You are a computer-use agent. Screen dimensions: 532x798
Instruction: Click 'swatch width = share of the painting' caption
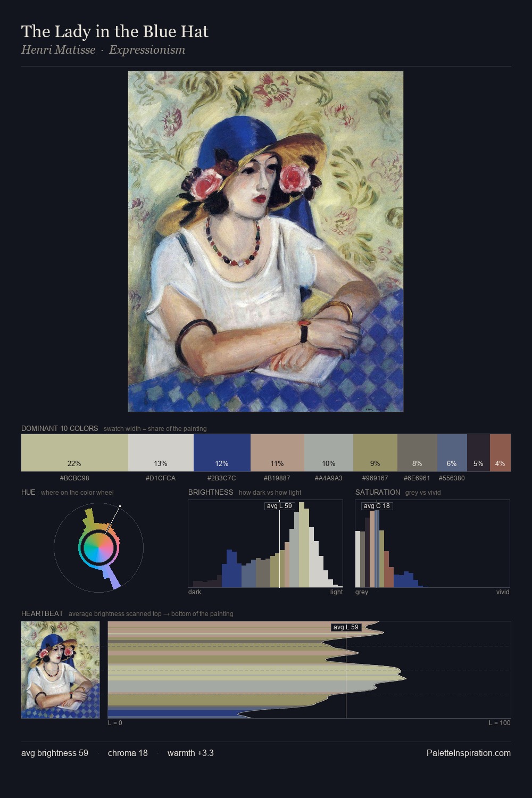point(155,429)
